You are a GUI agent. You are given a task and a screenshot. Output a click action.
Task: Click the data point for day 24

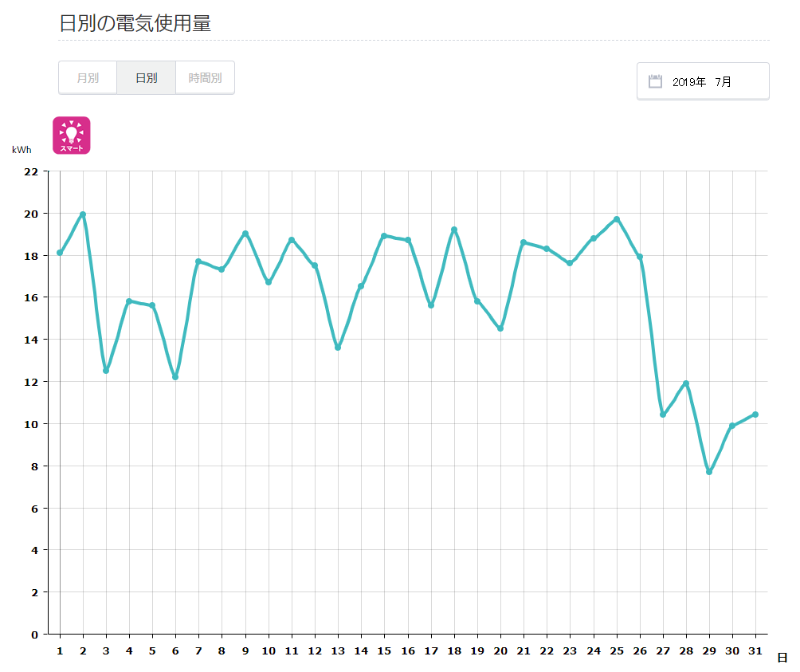tap(594, 238)
